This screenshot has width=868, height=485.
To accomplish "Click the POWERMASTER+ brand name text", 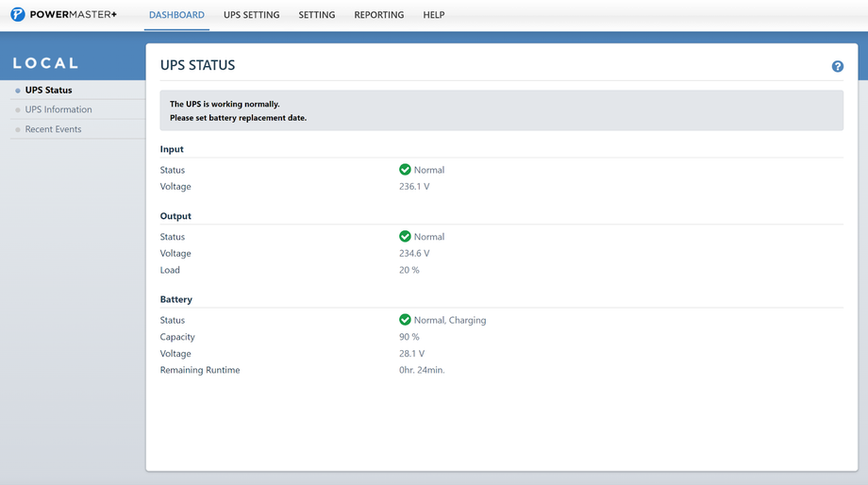I will (x=73, y=14).
